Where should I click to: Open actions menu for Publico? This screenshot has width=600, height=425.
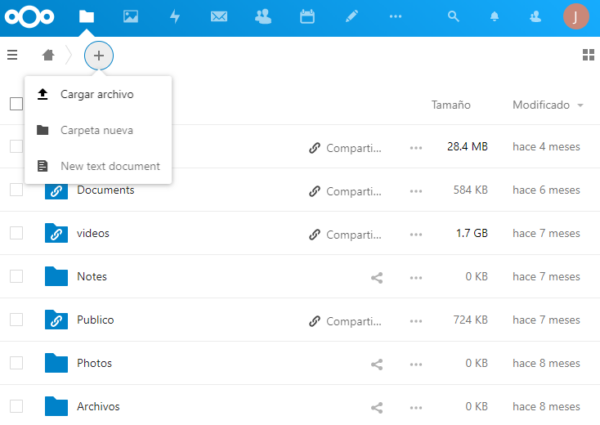tap(416, 321)
